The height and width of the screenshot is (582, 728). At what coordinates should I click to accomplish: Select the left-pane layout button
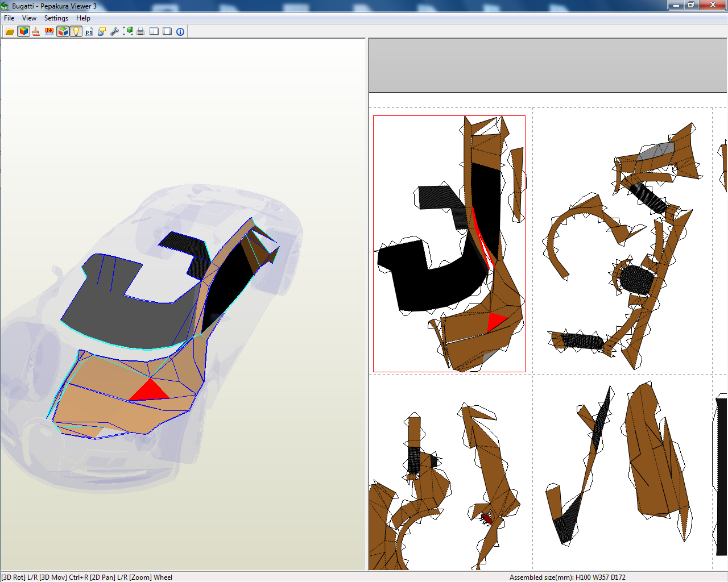tap(154, 31)
